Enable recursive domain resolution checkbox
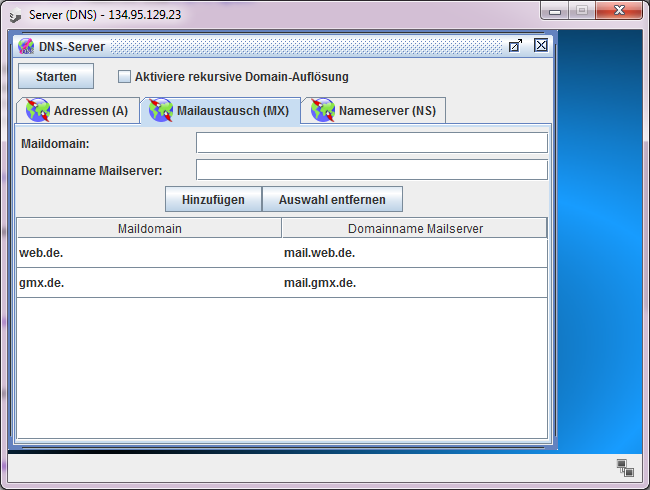This screenshot has width=650, height=490. click(124, 77)
